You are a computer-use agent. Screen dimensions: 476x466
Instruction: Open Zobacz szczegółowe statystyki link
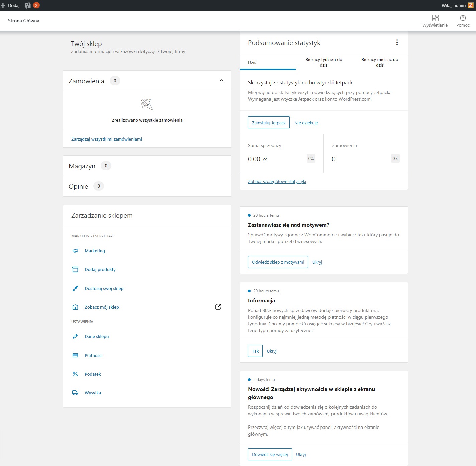[x=277, y=181]
